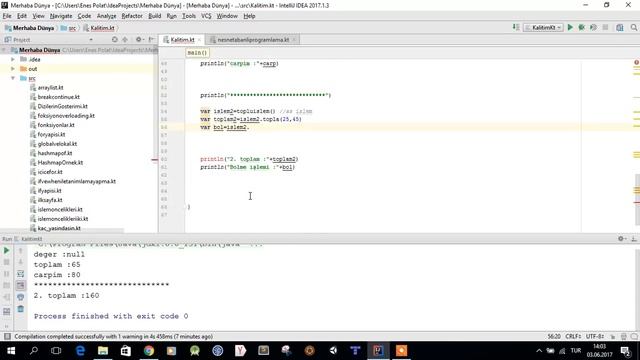The width and height of the screenshot is (640, 360).
Task: Select globalvelokal.kt in project tree
Action: [57, 144]
